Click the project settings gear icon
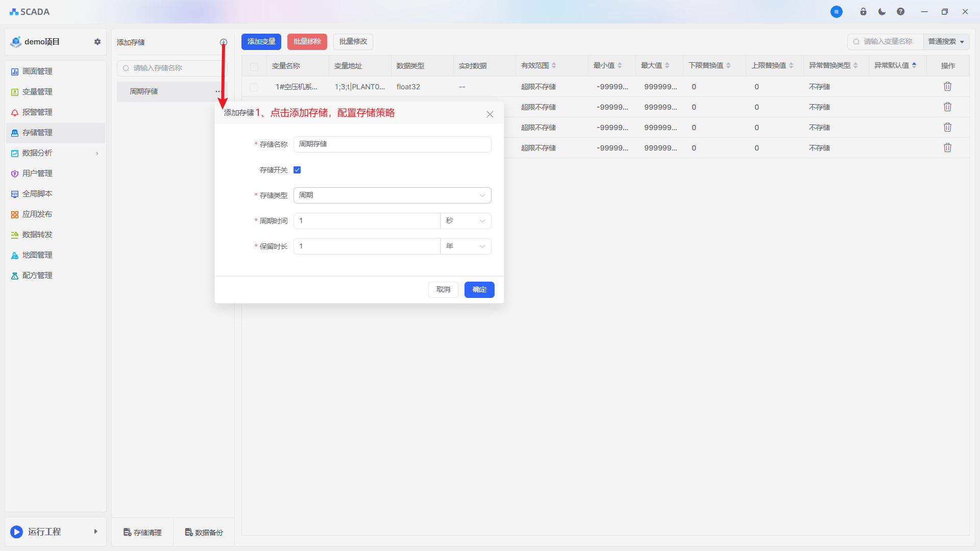This screenshot has width=980, height=551. (97, 42)
